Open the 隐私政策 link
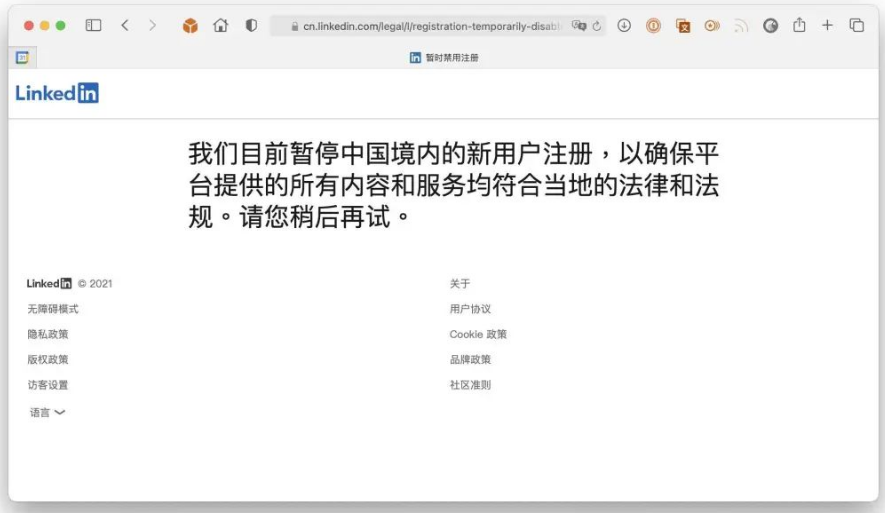Screen dimensions: 885x513 (x=48, y=334)
